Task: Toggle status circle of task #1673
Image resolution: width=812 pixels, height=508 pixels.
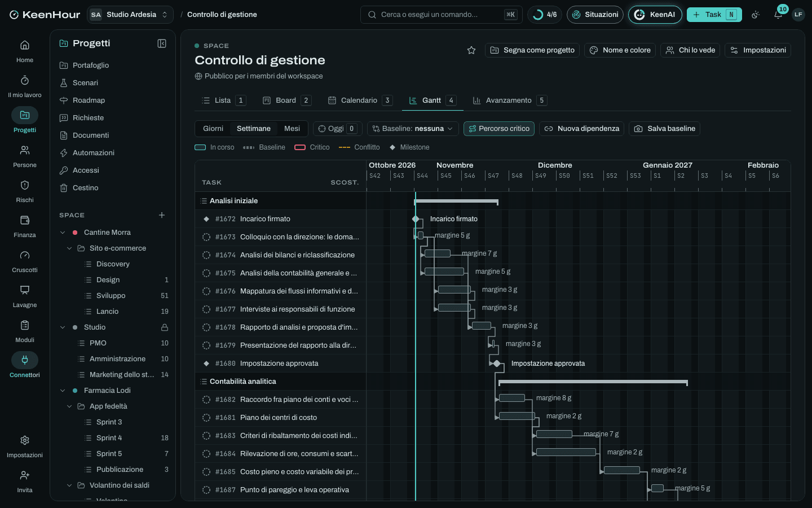Action: coord(206,237)
